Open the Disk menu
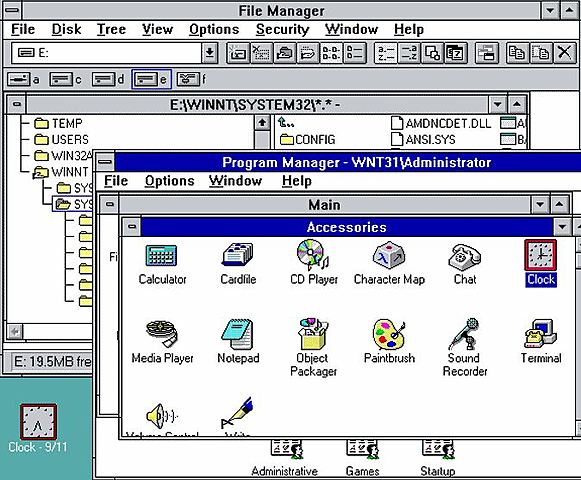Viewport: 581px width, 480px height. (x=66, y=29)
